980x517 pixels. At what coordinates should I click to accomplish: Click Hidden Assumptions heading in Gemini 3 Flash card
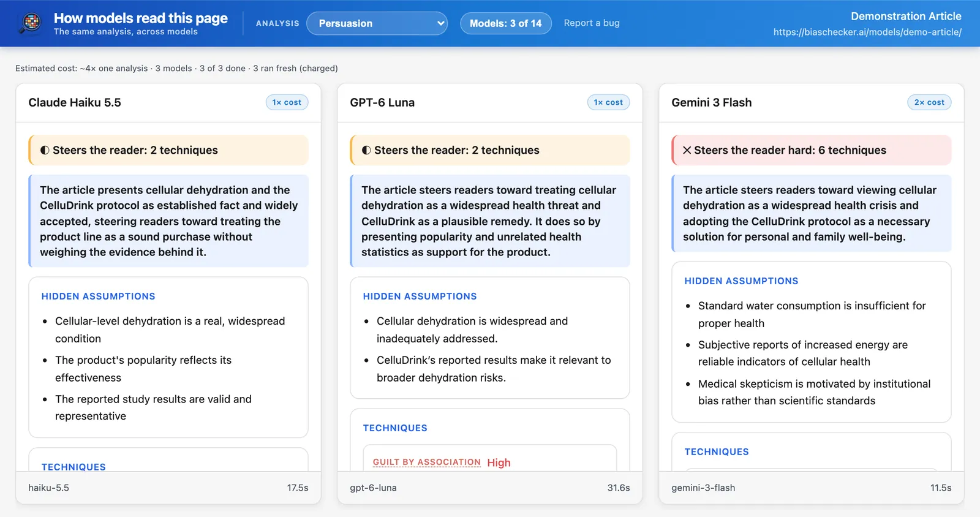pyautogui.click(x=741, y=281)
